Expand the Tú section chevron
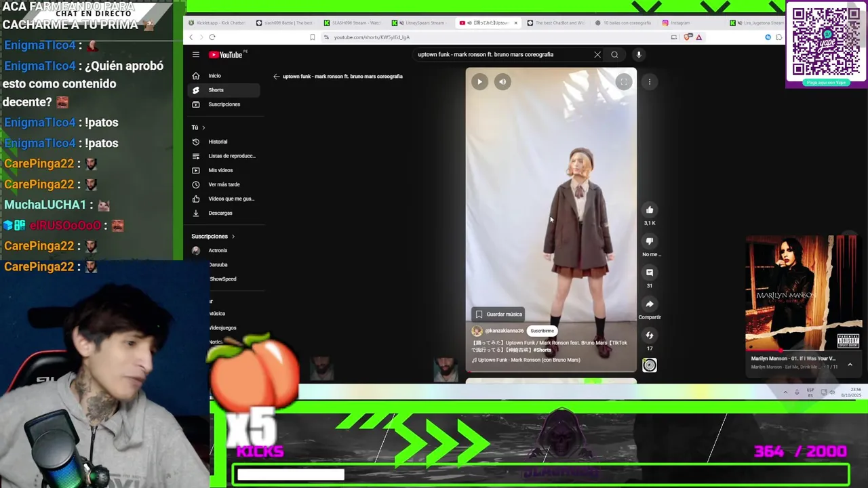This screenshot has height=488, width=868. [x=203, y=127]
